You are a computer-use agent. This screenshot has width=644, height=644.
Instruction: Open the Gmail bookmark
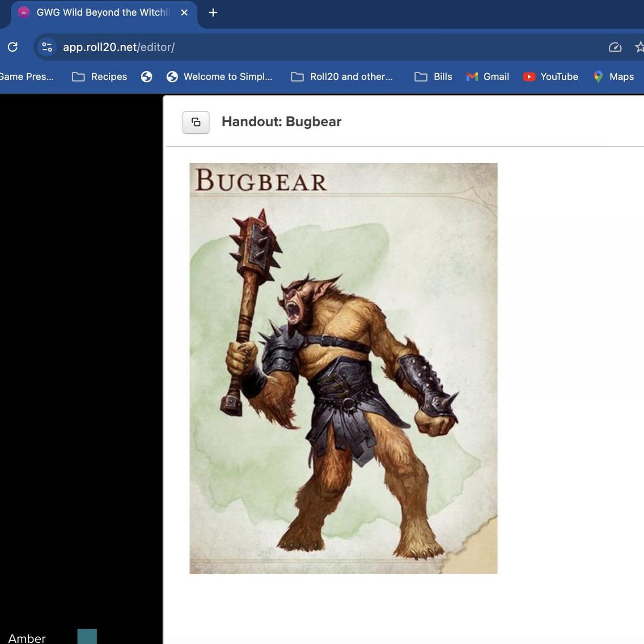487,76
